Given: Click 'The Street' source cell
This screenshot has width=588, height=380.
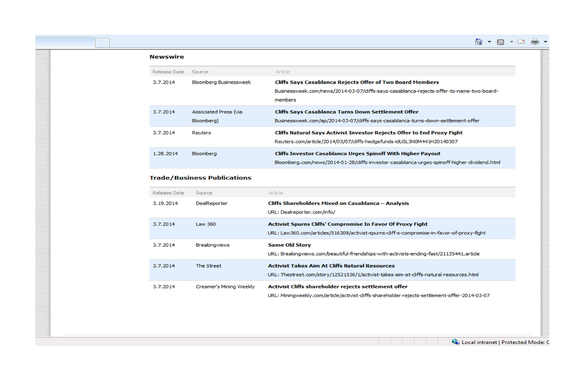Looking at the screenshot, I should [209, 266].
